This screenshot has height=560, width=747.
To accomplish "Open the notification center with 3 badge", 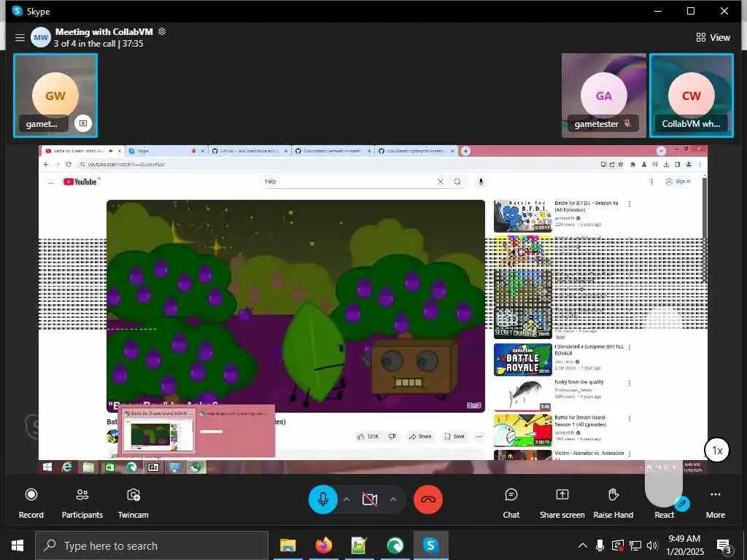I will pos(724,545).
